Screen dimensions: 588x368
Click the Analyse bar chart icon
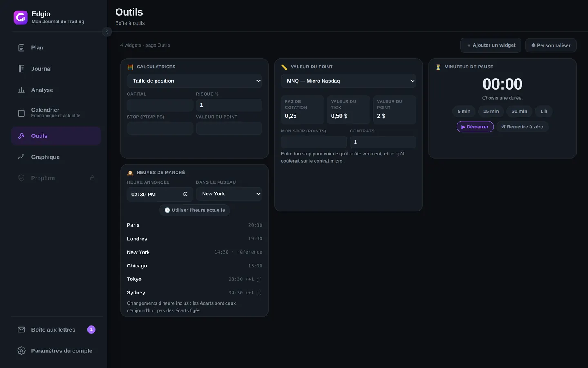22,90
